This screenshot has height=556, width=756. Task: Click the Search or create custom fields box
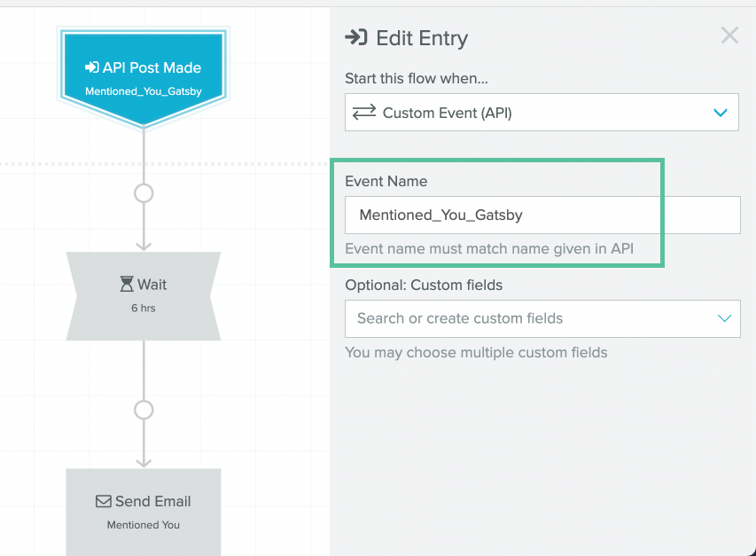tap(542, 318)
